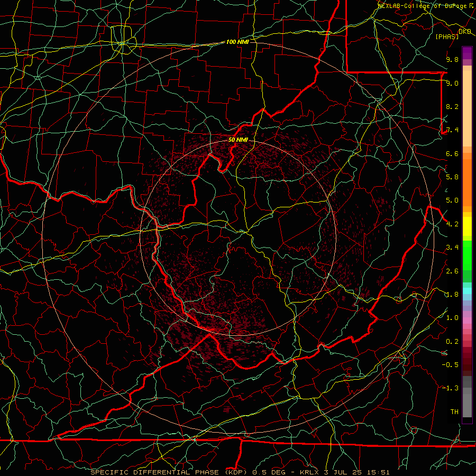Viewport: 476px width, 476px height.
Task: Click the gray segment of the color bar
Action: point(467,398)
